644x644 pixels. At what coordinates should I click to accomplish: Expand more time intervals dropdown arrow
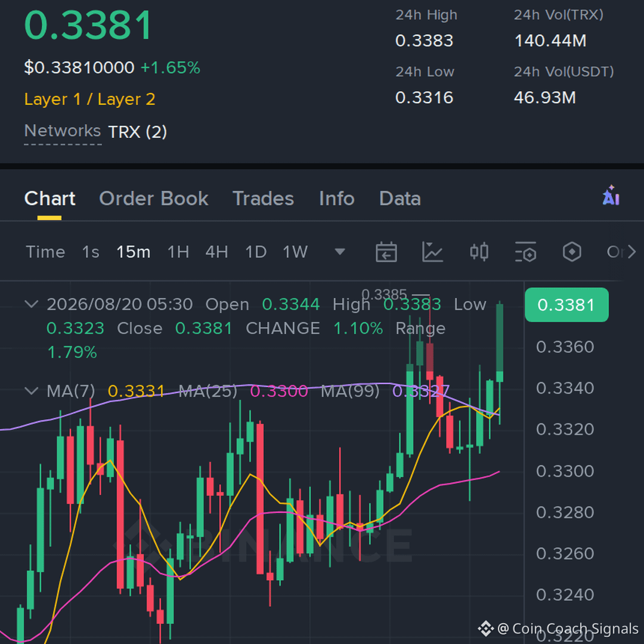pyautogui.click(x=340, y=252)
